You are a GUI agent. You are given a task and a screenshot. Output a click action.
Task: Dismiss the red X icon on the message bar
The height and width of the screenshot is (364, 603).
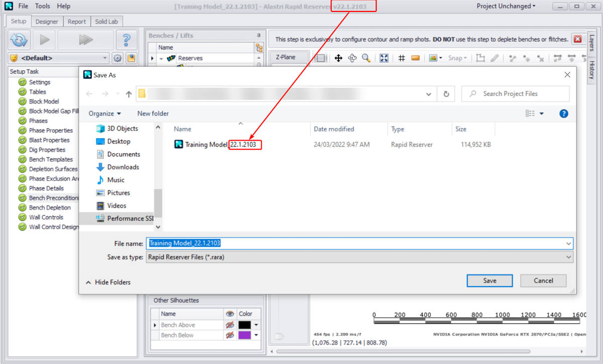[x=577, y=39]
